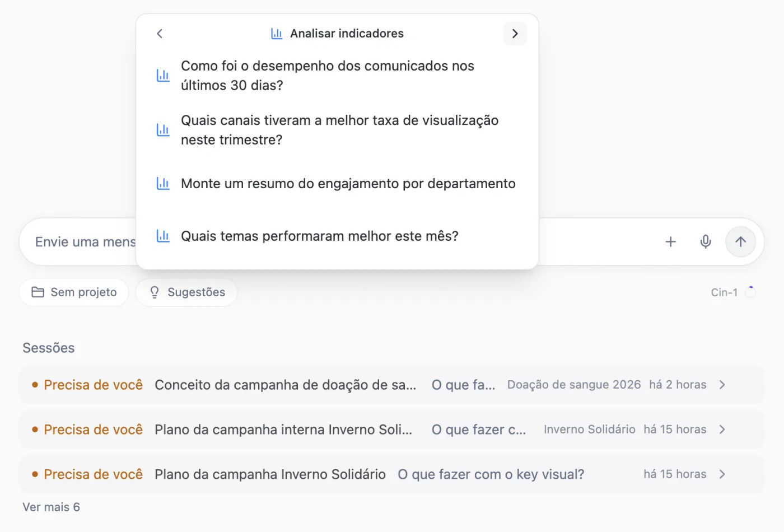Open chevron on 'Plano da campanha interna Inverno Soli...' row

click(722, 430)
